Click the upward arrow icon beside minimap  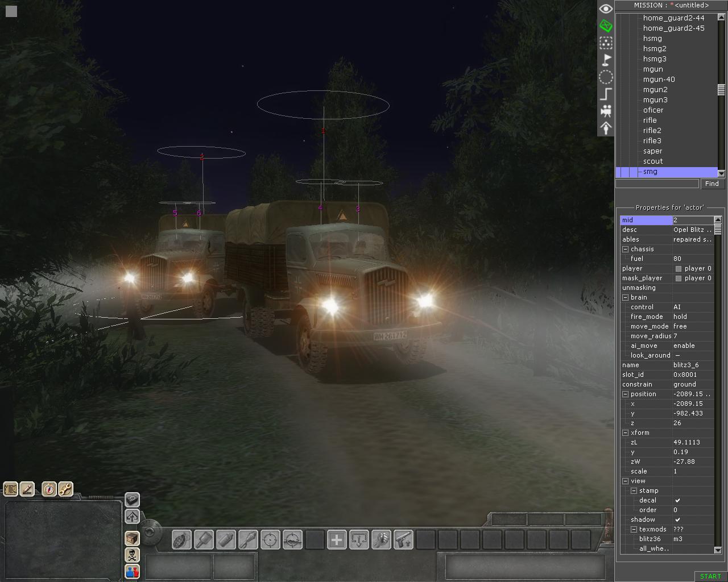click(132, 516)
